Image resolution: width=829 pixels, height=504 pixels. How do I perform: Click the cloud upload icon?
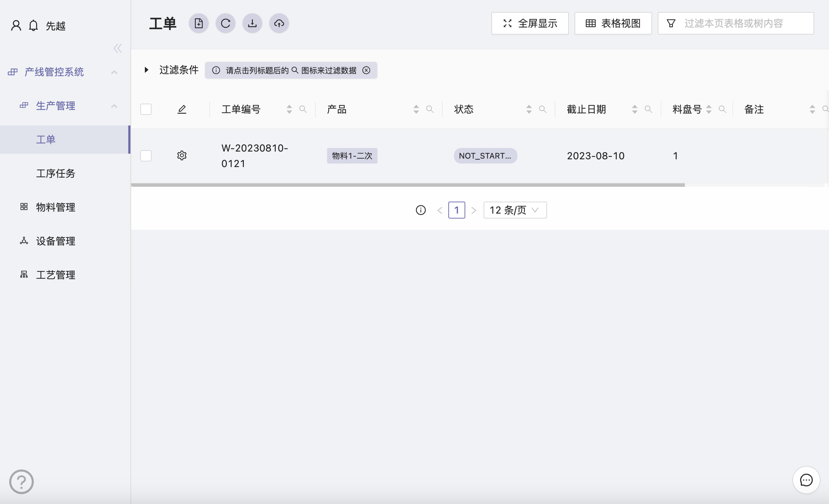[279, 24]
